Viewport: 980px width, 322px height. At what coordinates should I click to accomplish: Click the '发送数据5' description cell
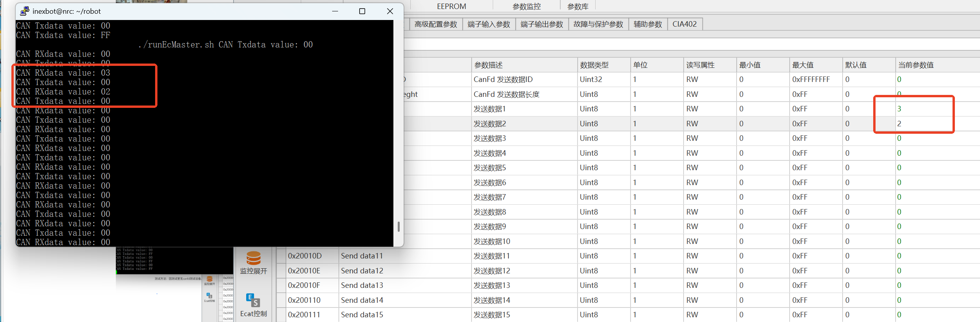pos(525,167)
